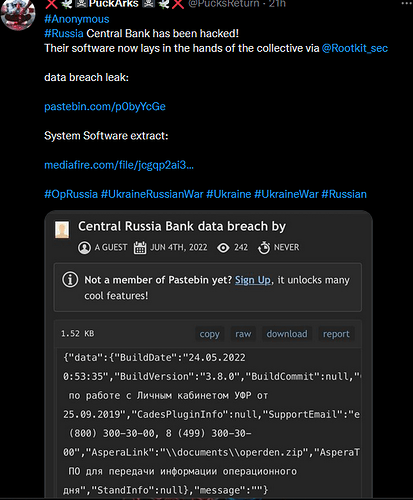Click the 242 view count
The width and height of the screenshot is (413, 500).
click(x=241, y=247)
